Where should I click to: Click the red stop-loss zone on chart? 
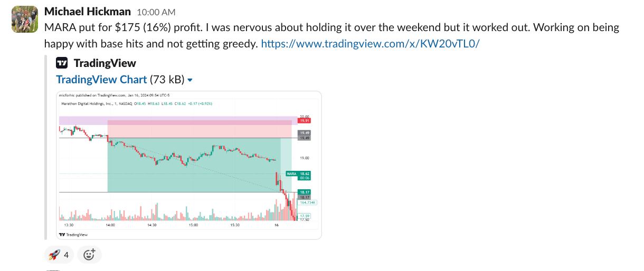click(x=199, y=129)
